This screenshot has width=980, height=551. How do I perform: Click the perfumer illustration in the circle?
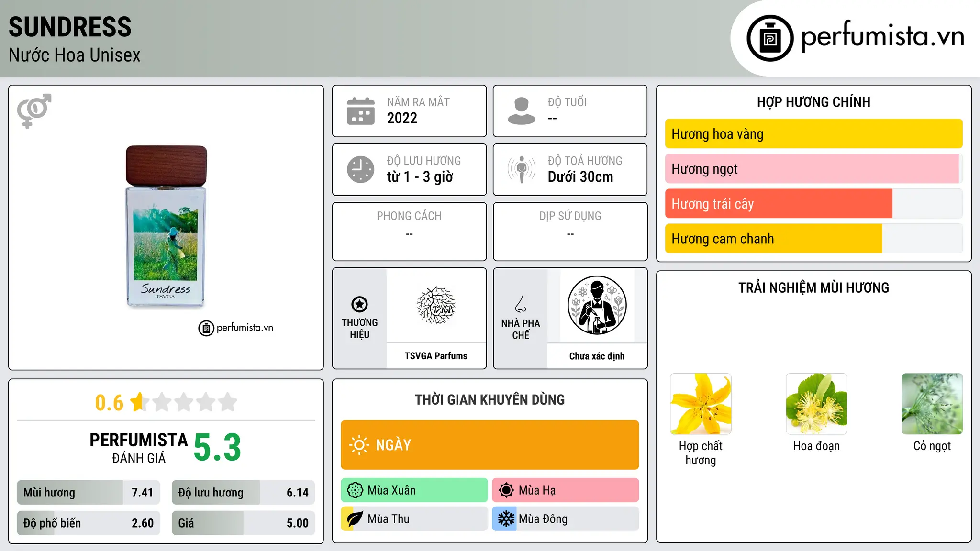(597, 305)
